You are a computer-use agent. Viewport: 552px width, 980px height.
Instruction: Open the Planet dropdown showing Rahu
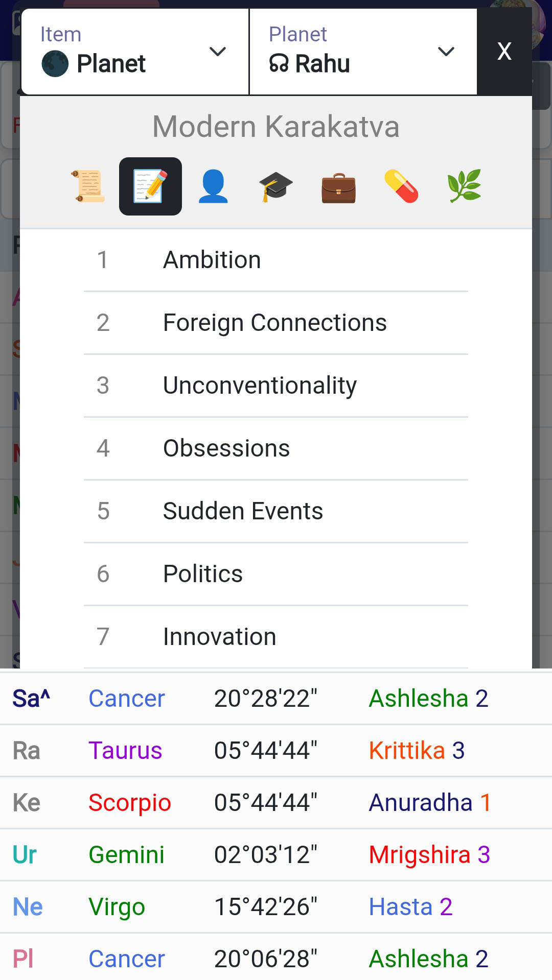[363, 52]
